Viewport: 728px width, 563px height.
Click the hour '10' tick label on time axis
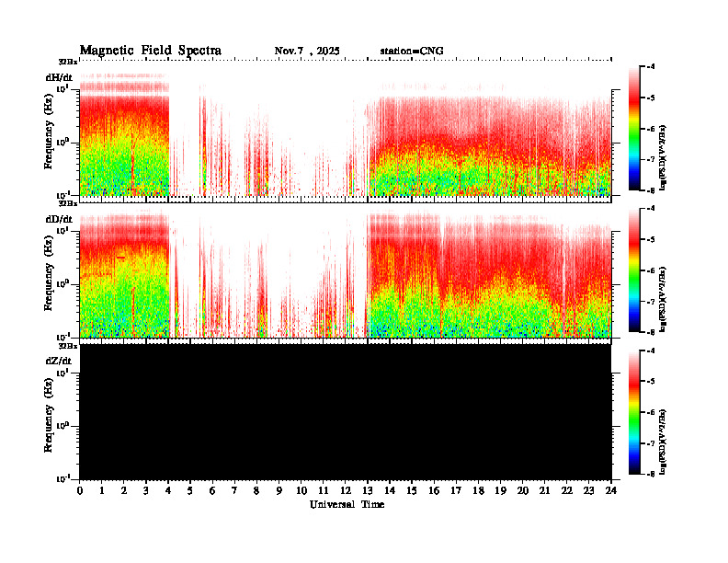coord(301,491)
